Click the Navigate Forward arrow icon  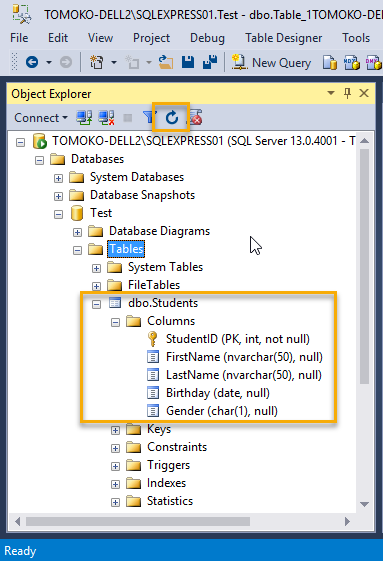(x=66, y=62)
